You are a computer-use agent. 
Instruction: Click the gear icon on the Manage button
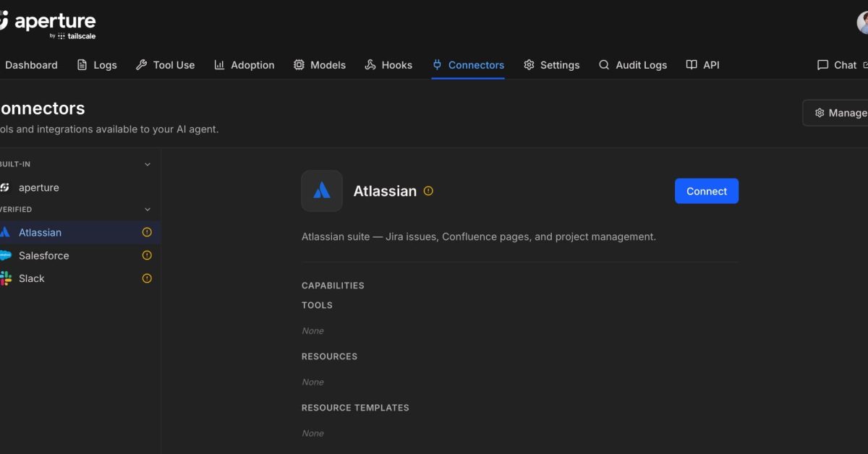(x=820, y=113)
